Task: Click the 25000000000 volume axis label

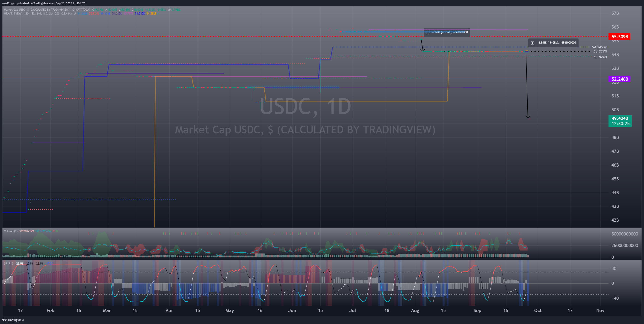Action: click(624, 245)
